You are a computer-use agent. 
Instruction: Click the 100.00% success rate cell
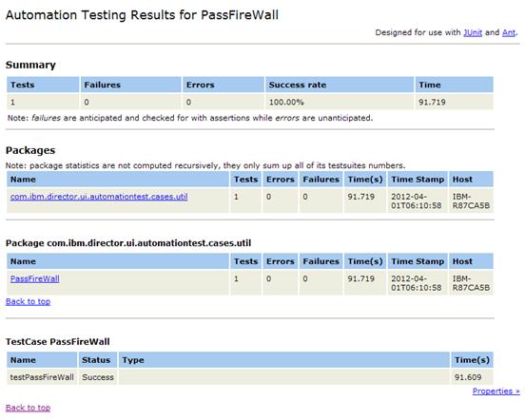pyautogui.click(x=340, y=102)
